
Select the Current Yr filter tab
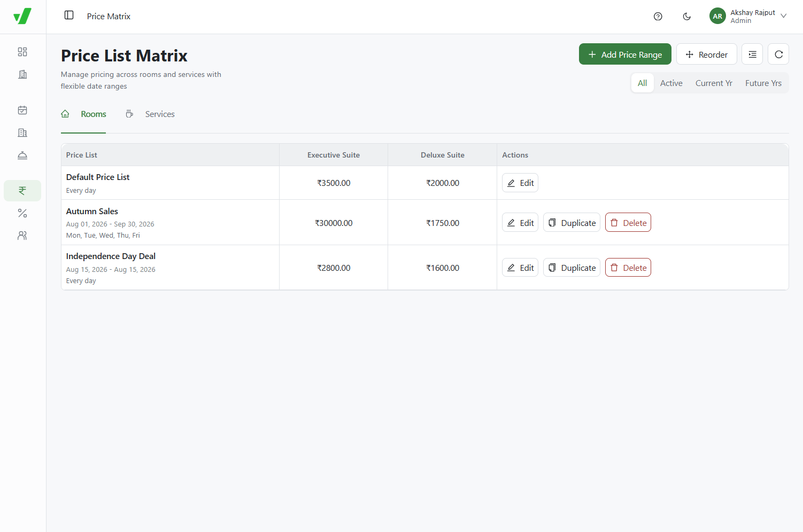click(x=714, y=83)
